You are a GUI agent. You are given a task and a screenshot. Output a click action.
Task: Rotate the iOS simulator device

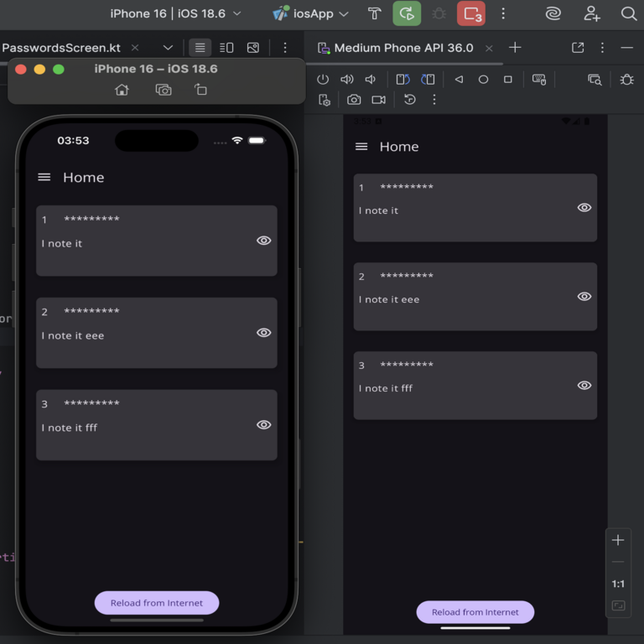200,90
